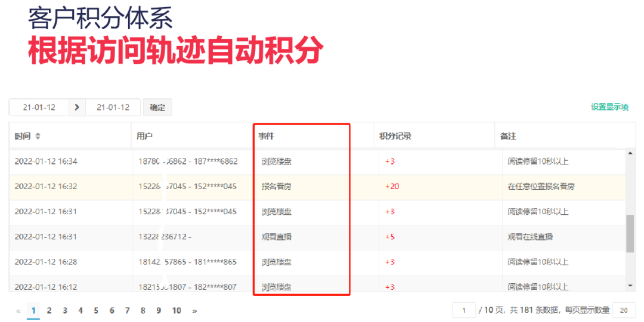The image size is (644, 322).
Task: Click the arrow between the date fields
Action: pyautogui.click(x=77, y=107)
